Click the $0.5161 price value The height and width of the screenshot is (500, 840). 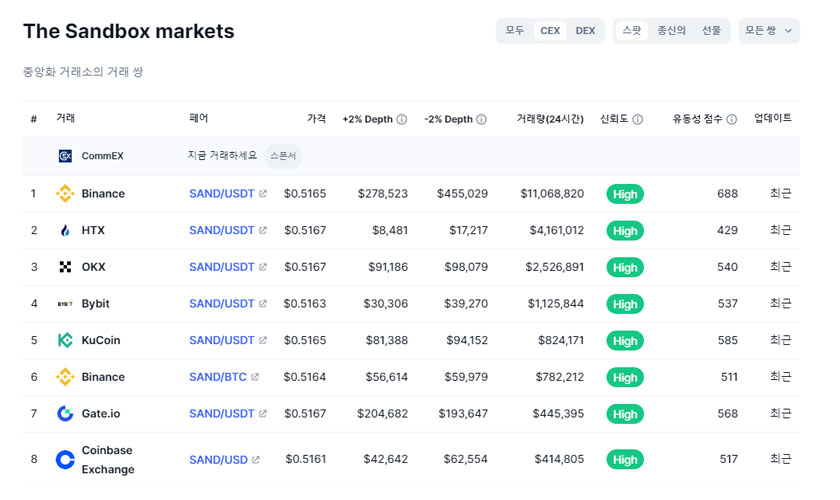click(x=306, y=459)
